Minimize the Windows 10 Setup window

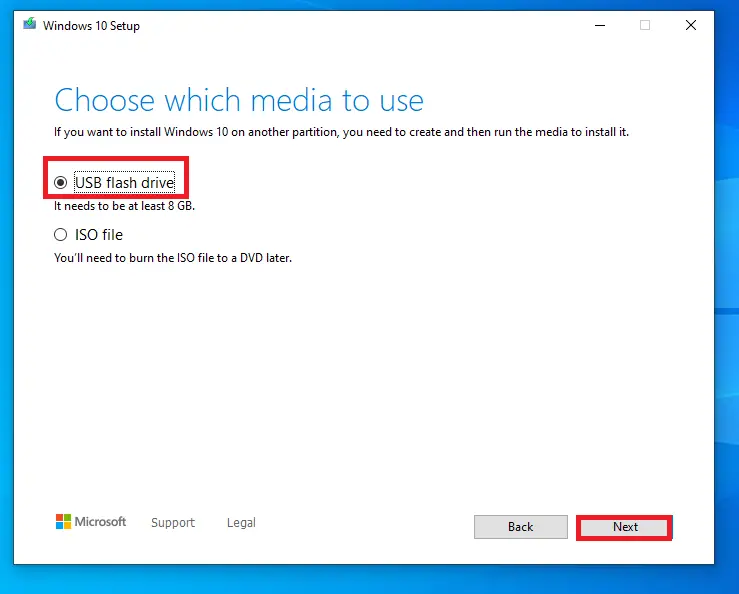[x=600, y=25]
